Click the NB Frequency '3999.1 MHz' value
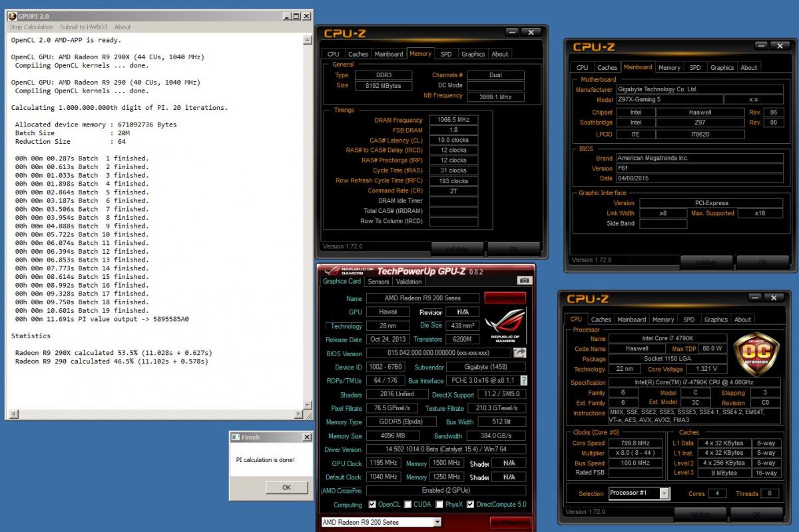The width and height of the screenshot is (799, 532). [x=495, y=97]
